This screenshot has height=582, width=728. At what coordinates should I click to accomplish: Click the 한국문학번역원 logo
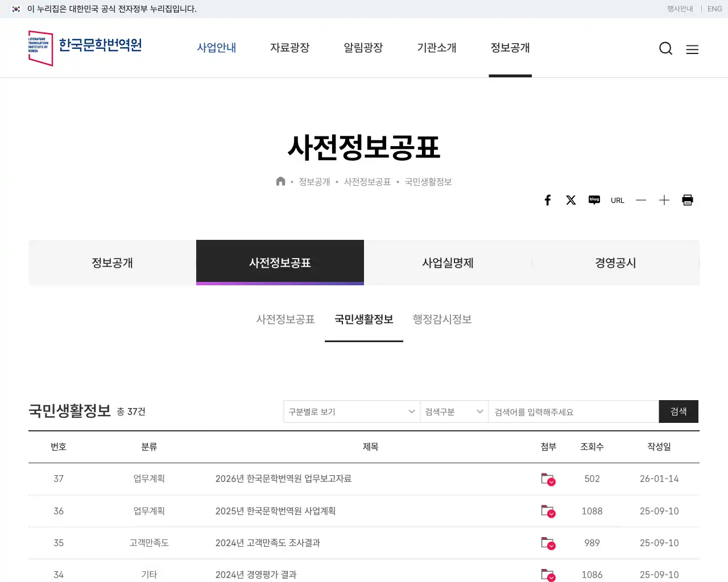pos(85,48)
